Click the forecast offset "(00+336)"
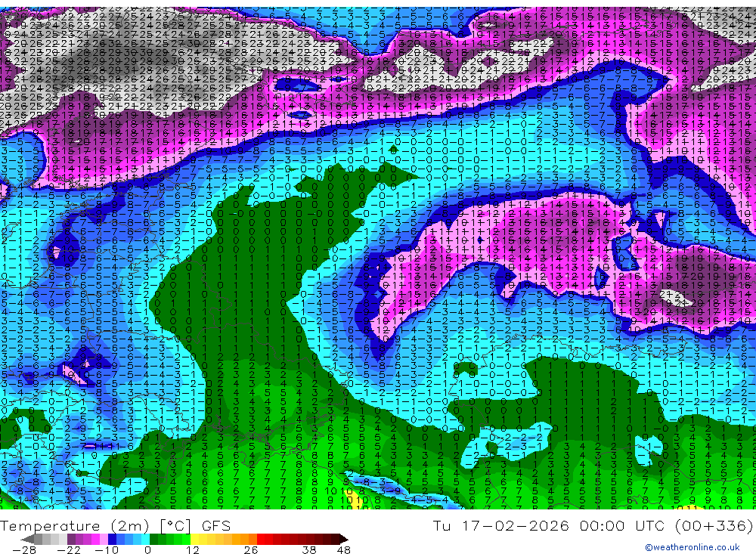 pos(714,525)
